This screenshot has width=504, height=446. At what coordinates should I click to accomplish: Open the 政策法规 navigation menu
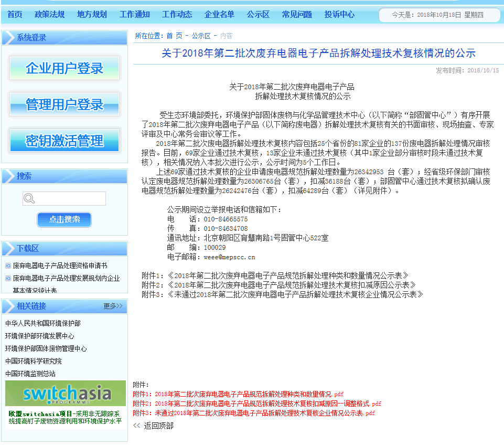[x=49, y=14]
